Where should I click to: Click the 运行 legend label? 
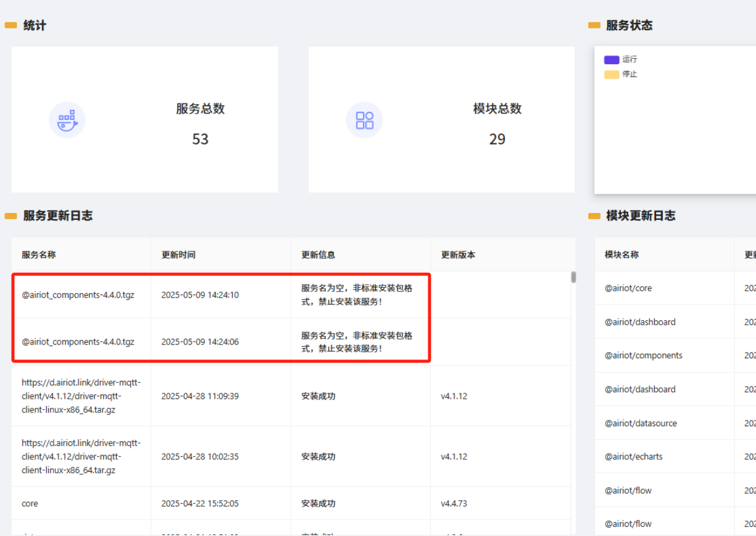(x=629, y=60)
